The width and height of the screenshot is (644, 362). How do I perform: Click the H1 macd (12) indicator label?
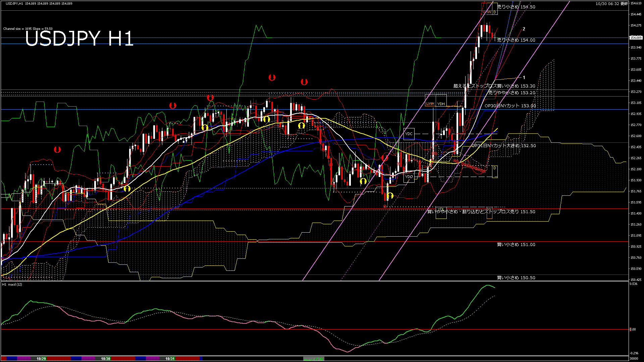coord(12,284)
